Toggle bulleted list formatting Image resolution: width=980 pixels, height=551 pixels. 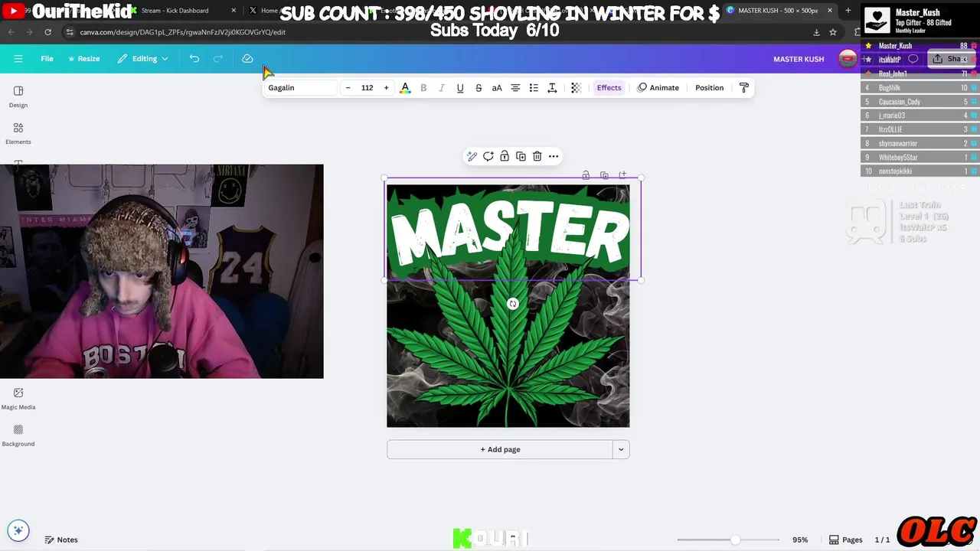(534, 88)
